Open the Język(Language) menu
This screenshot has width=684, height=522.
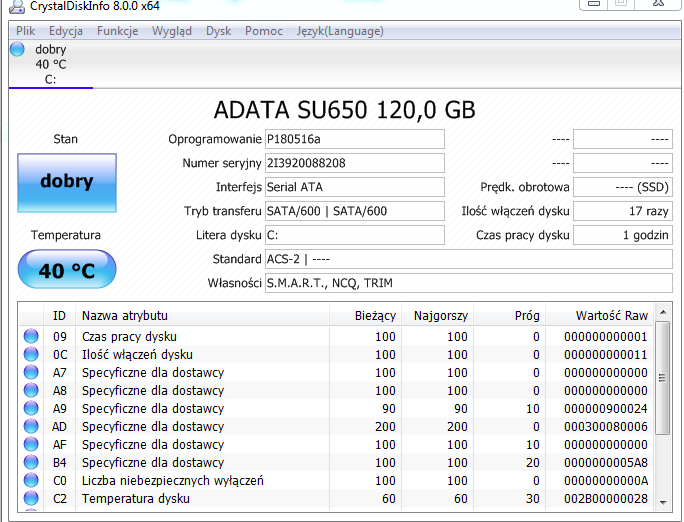tap(339, 31)
